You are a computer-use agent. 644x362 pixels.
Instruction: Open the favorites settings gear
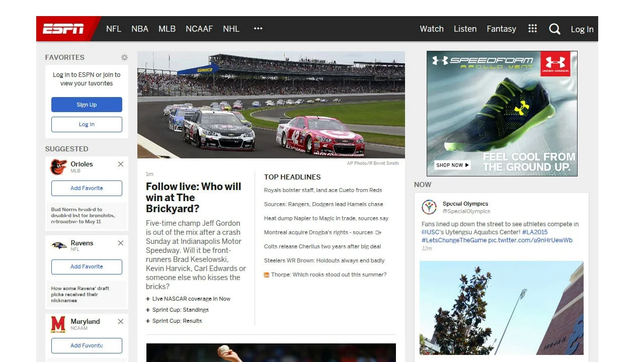pyautogui.click(x=124, y=57)
